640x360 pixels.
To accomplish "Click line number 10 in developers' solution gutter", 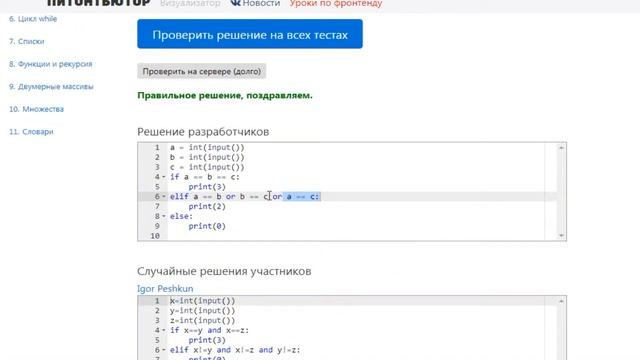I will [x=155, y=236].
